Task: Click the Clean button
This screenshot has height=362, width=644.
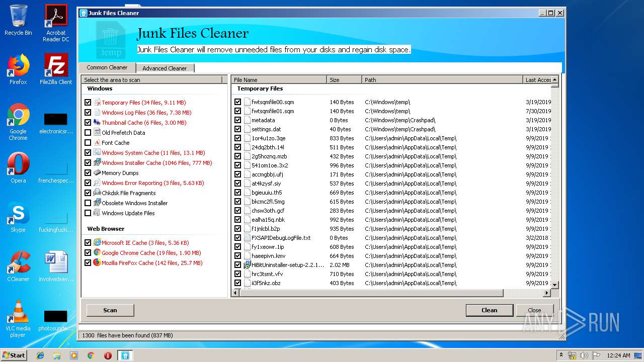Action: click(x=490, y=310)
